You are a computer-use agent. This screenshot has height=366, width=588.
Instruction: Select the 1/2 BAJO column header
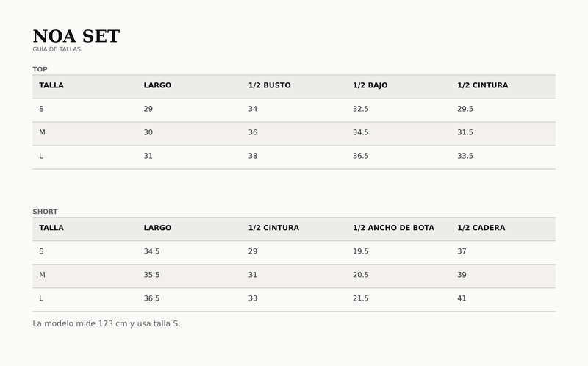click(370, 85)
